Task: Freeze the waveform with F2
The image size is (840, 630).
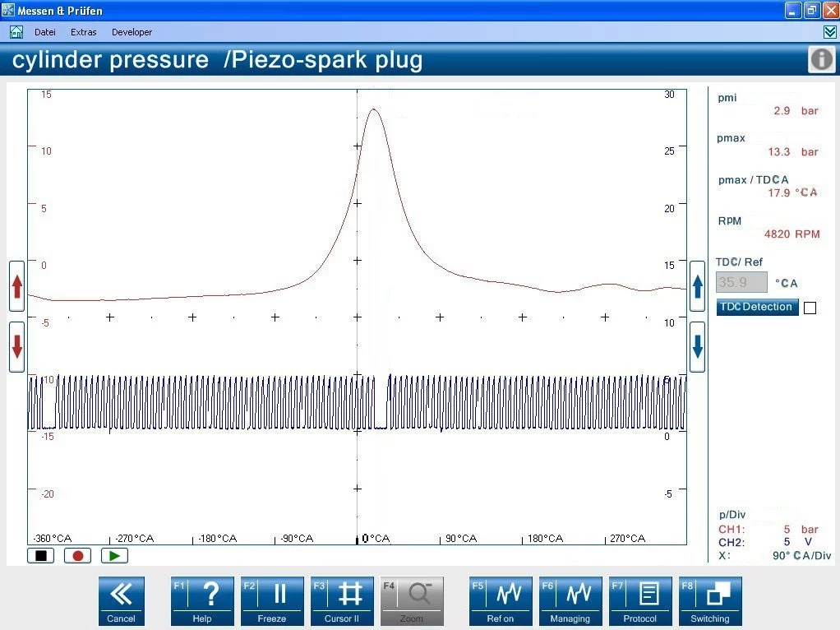Action: 272,601
